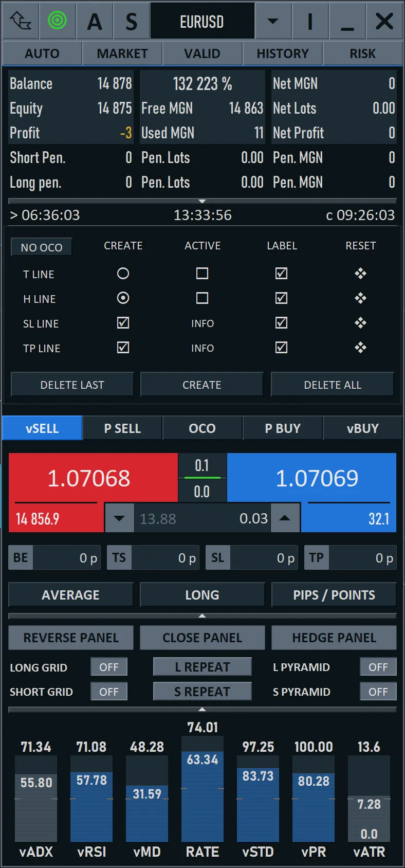Click the cursor arrow icon in title bar
Image resolution: width=405 pixels, height=868 pixels.
point(21,21)
